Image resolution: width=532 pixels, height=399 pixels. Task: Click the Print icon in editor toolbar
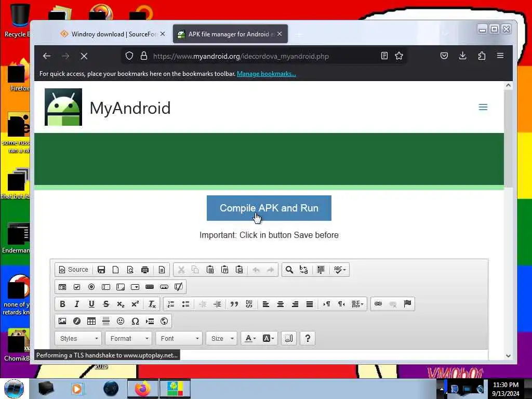tap(145, 270)
